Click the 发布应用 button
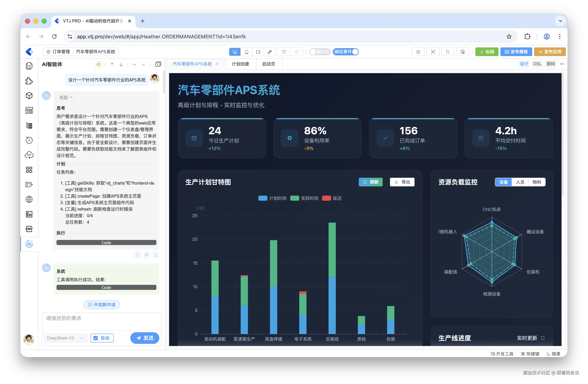The width and height of the screenshot is (588, 384). coord(550,52)
